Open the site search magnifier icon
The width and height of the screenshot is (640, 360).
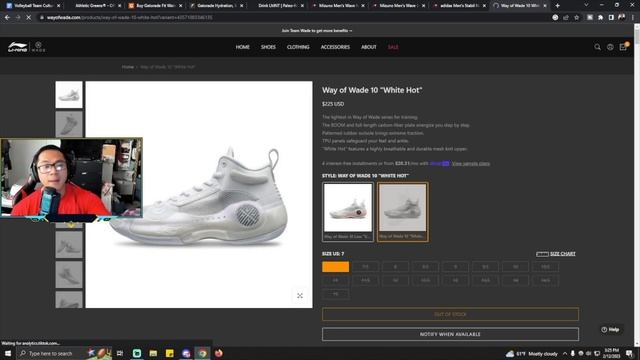(x=597, y=47)
